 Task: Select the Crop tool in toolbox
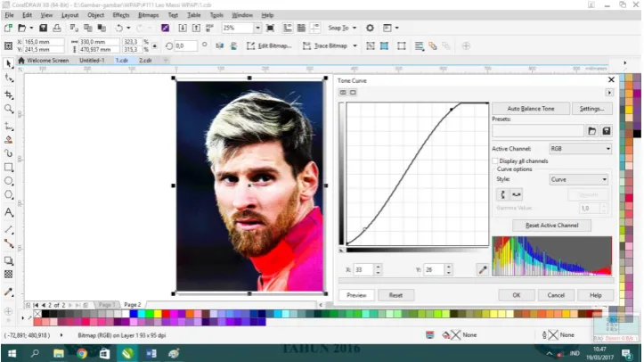click(x=9, y=95)
